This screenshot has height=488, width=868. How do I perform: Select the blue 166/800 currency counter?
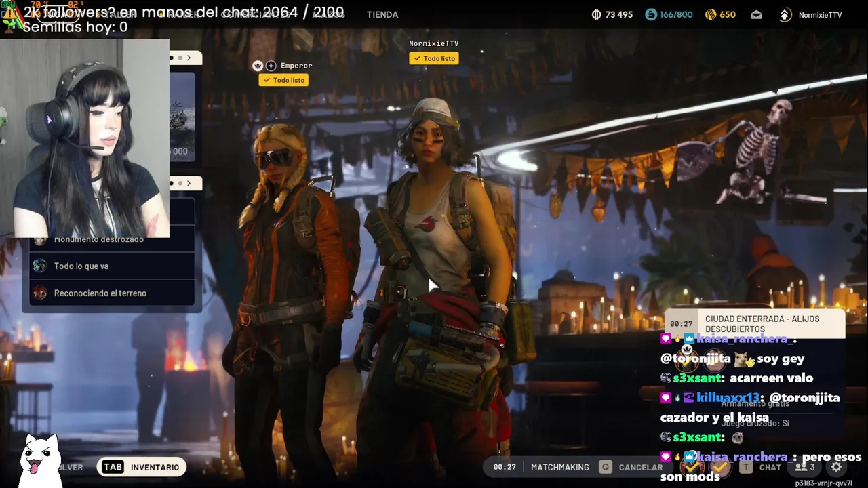click(669, 14)
